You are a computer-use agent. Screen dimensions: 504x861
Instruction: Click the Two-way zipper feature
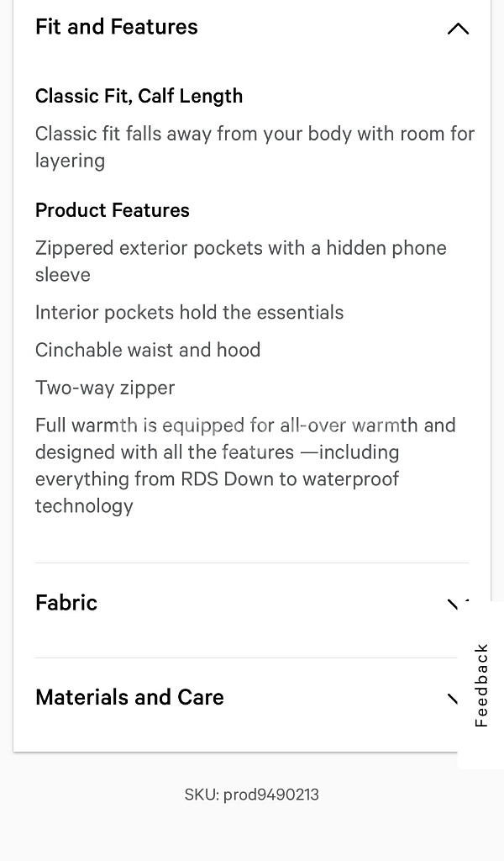point(105,388)
